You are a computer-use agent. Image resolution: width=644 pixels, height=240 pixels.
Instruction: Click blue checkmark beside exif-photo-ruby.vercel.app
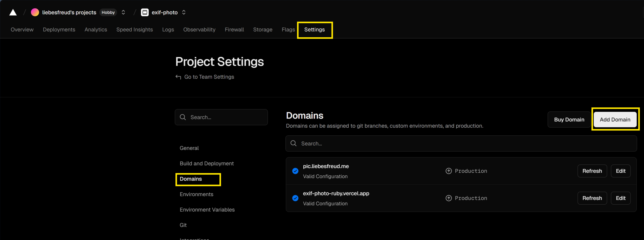click(x=295, y=198)
